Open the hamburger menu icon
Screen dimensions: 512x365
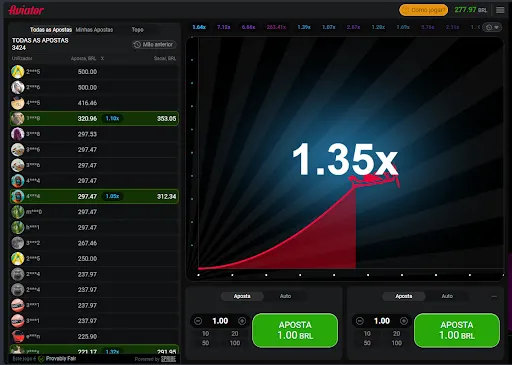click(x=500, y=10)
